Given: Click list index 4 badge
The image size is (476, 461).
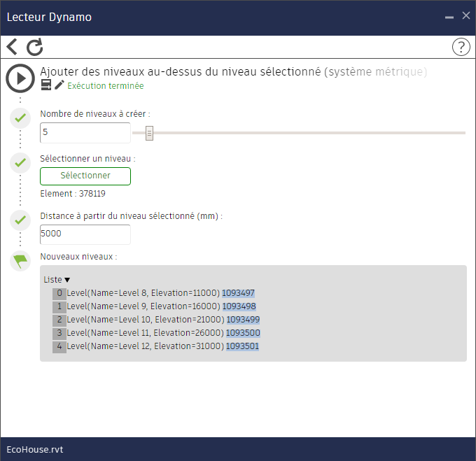Looking at the screenshot, I should point(59,346).
